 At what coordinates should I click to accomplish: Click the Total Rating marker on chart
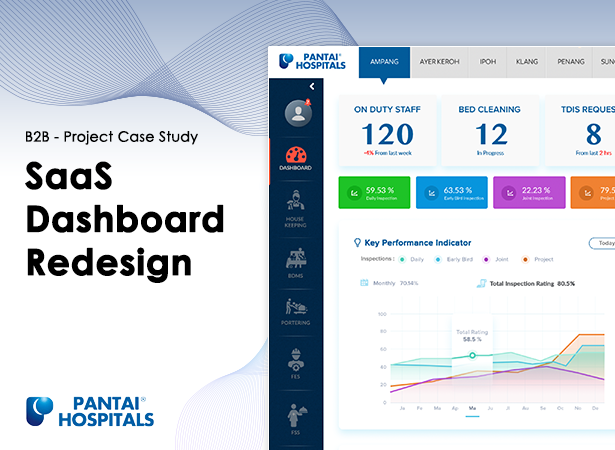pyautogui.click(x=472, y=355)
